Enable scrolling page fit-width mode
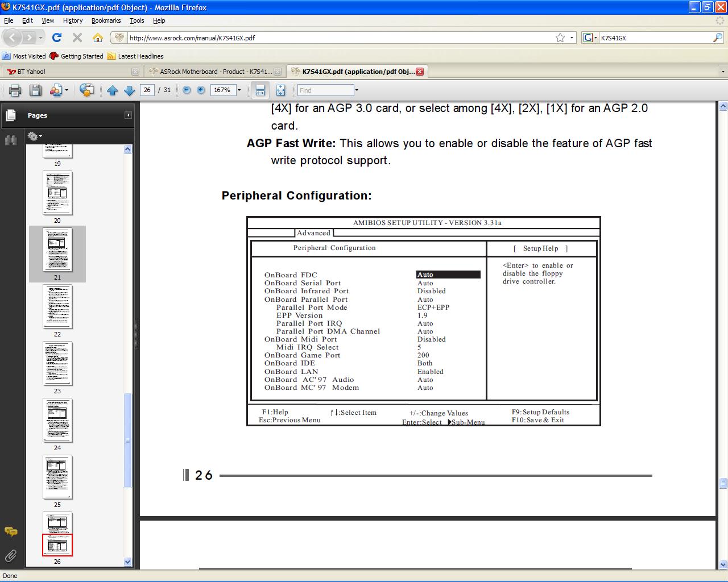 tap(260, 90)
